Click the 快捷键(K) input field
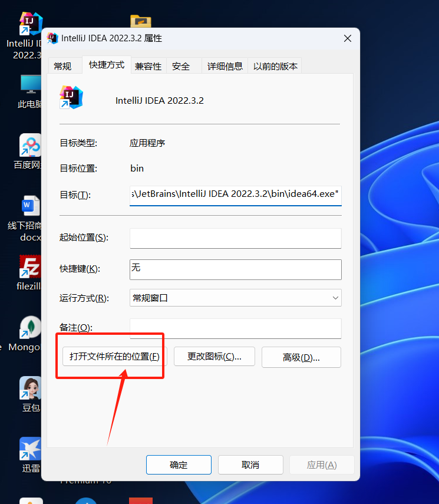The width and height of the screenshot is (439, 504). click(x=236, y=269)
